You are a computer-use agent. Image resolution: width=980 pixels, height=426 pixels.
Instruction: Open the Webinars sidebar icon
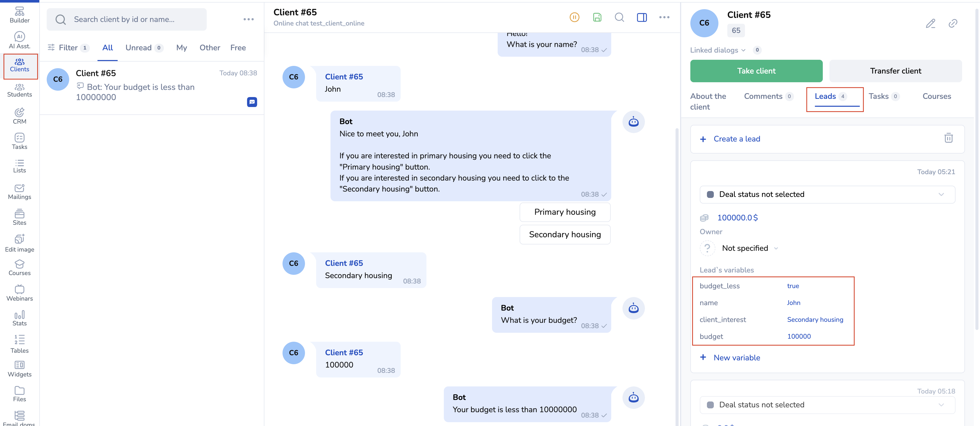[x=19, y=293]
